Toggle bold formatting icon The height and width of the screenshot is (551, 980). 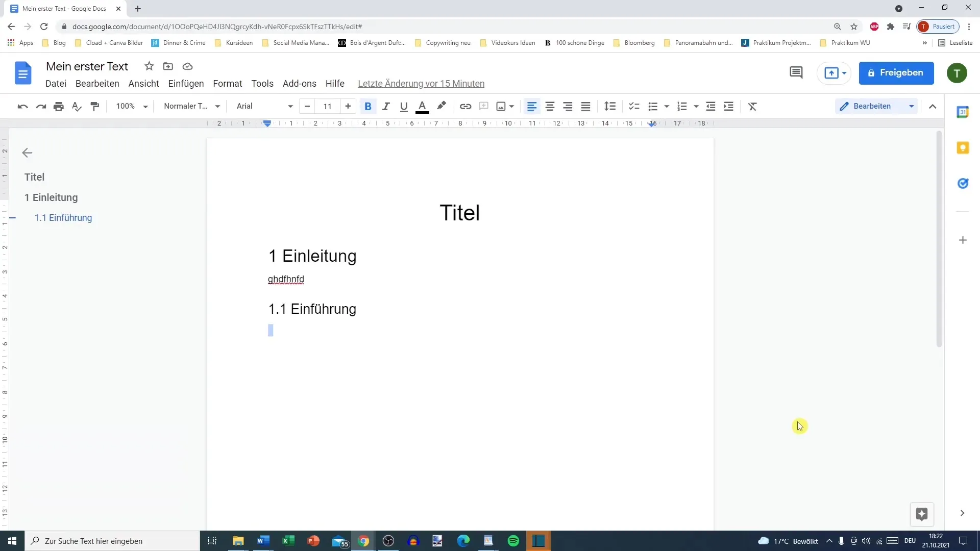pyautogui.click(x=368, y=106)
